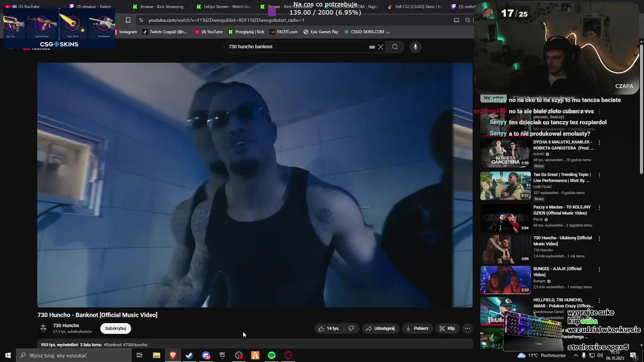Open Pazzy x Macias thumbnail
644x362 pixels.
[505, 218]
